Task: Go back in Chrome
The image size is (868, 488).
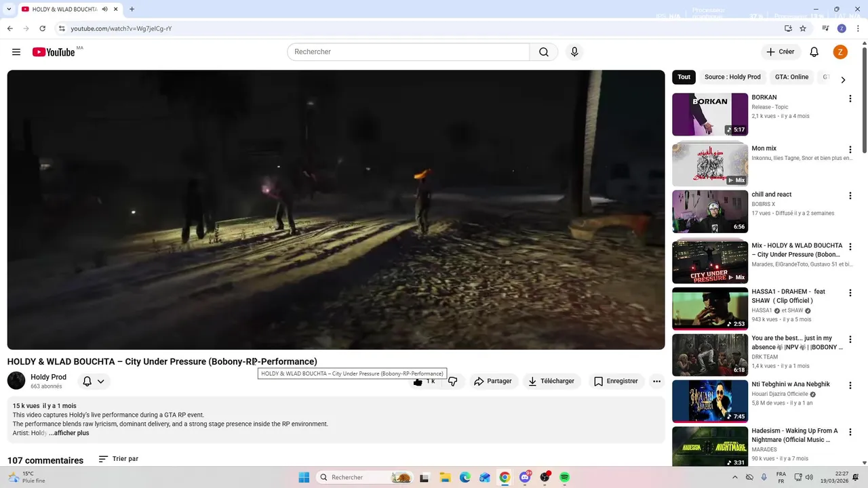Action: [x=9, y=28]
